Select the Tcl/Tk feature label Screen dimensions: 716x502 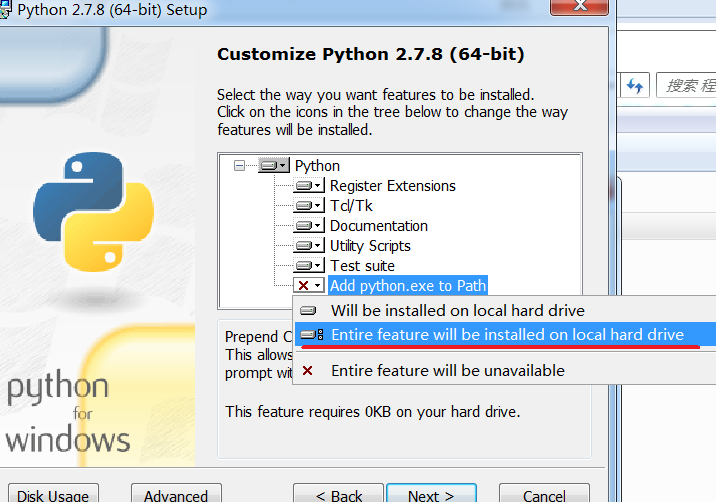click(x=351, y=206)
